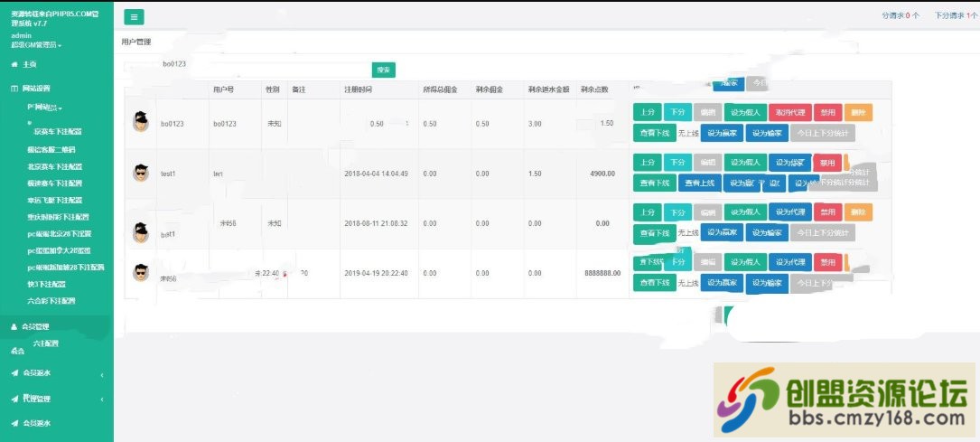Viewport: 980px width, 442px height.
Task: Click the green 搜索 search button
Action: click(x=384, y=70)
